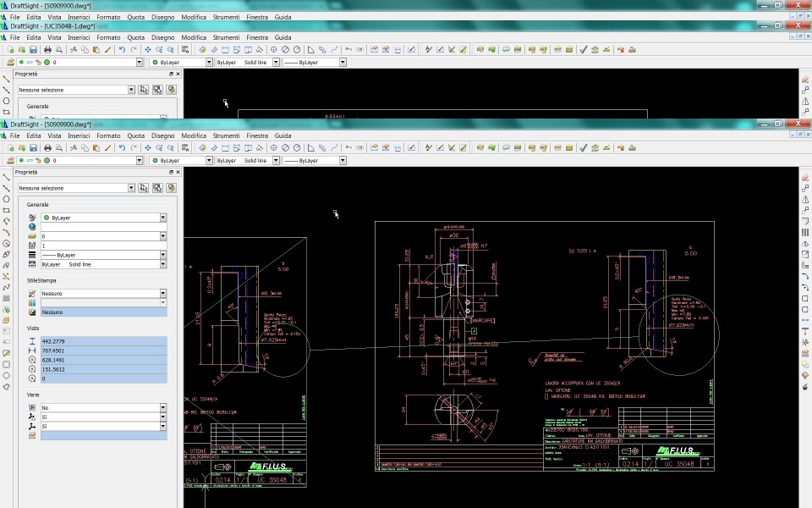The width and height of the screenshot is (812, 508).
Task: Click Open file icon in UC35048-1 window toolbar
Action: point(22,50)
